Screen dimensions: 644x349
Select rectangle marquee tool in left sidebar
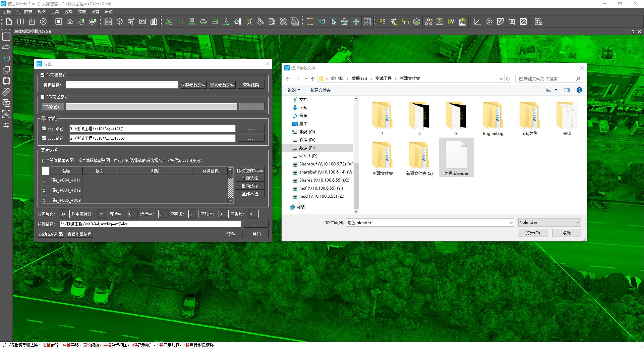[x=6, y=37]
